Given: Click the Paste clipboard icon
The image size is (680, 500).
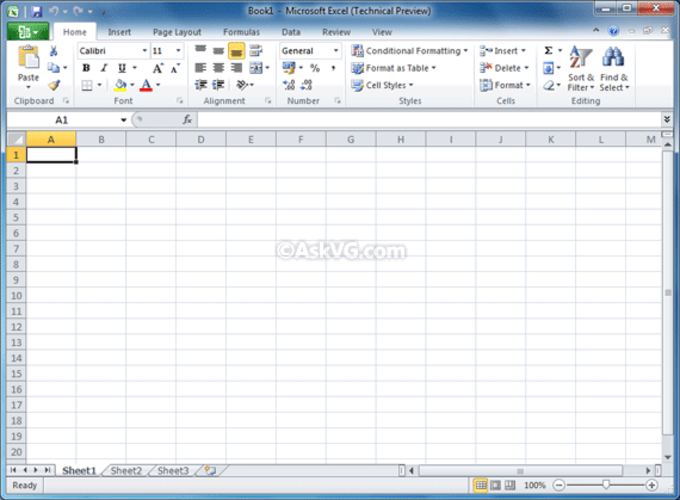Looking at the screenshot, I should pyautogui.click(x=28, y=57).
